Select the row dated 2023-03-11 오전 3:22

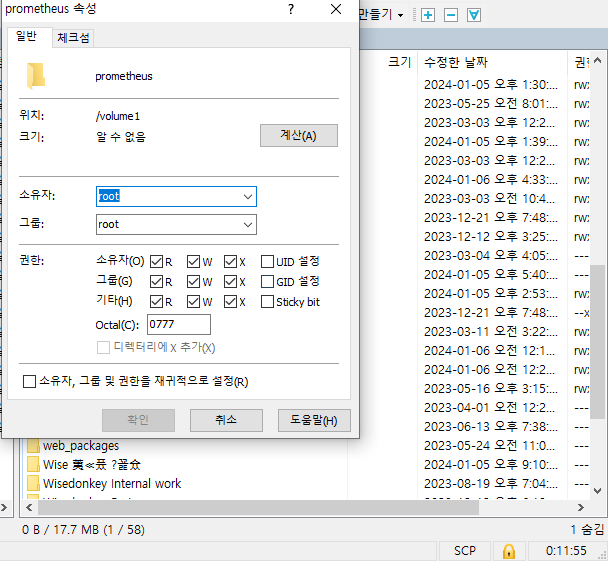tap(491, 331)
